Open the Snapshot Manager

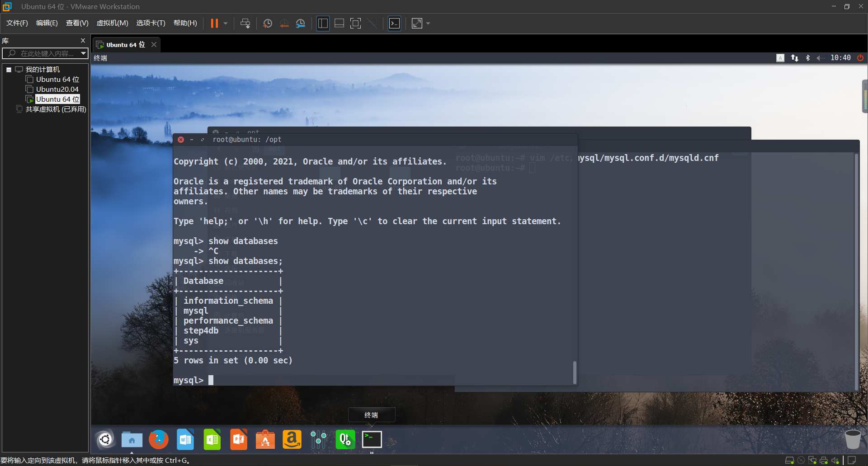pos(301,23)
